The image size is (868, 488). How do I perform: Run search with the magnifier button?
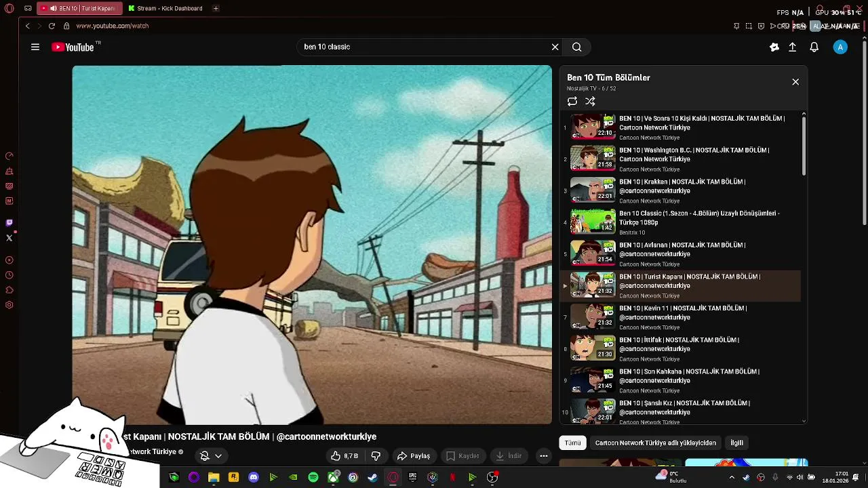(x=576, y=47)
